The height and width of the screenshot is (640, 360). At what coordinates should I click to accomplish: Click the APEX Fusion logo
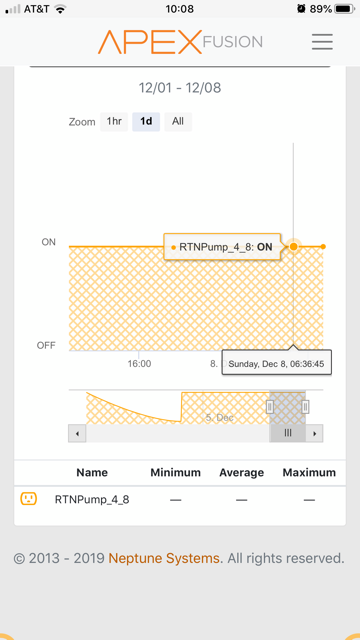click(180, 42)
